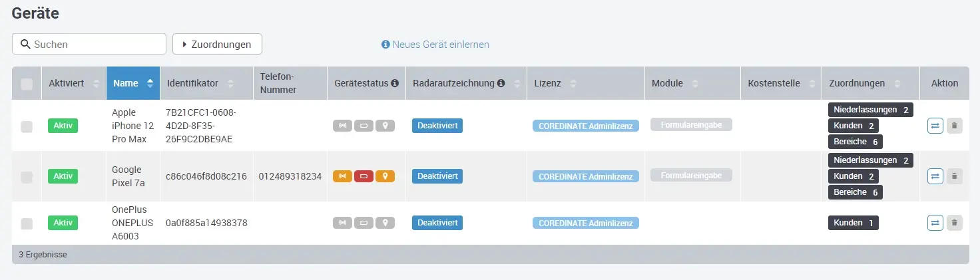The image size is (980, 280).
Task: Click the identifier c86c046f8d08c216
Action: (206, 176)
